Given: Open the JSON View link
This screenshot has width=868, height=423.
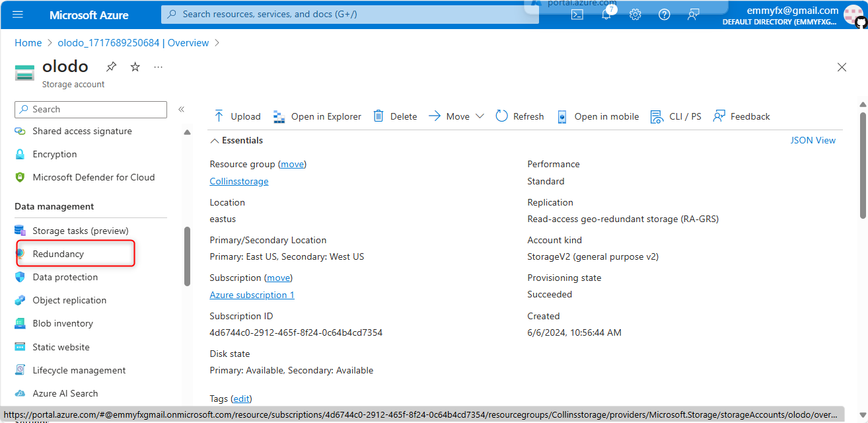Looking at the screenshot, I should [813, 140].
